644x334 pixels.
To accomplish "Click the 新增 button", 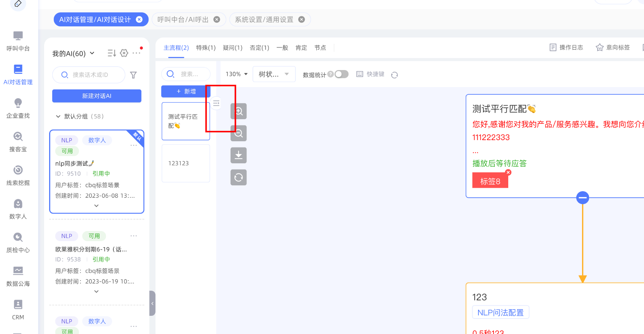I will point(186,91).
